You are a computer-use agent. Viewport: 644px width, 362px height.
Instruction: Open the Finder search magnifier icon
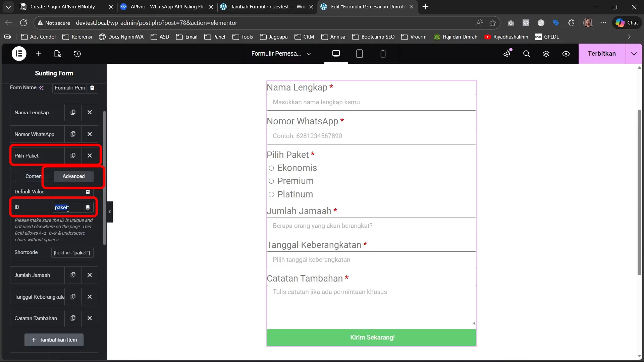(527, 54)
